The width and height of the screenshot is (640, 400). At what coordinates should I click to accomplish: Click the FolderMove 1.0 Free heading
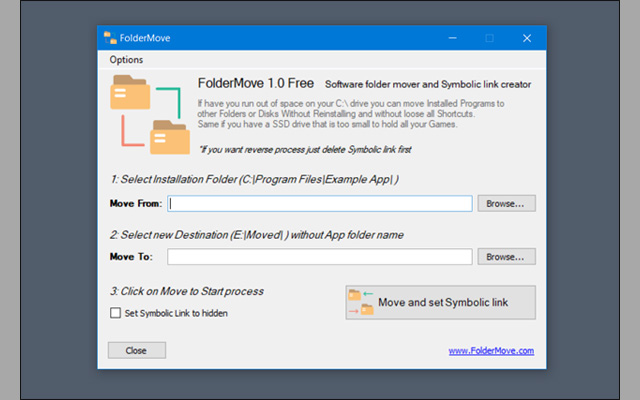[255, 85]
